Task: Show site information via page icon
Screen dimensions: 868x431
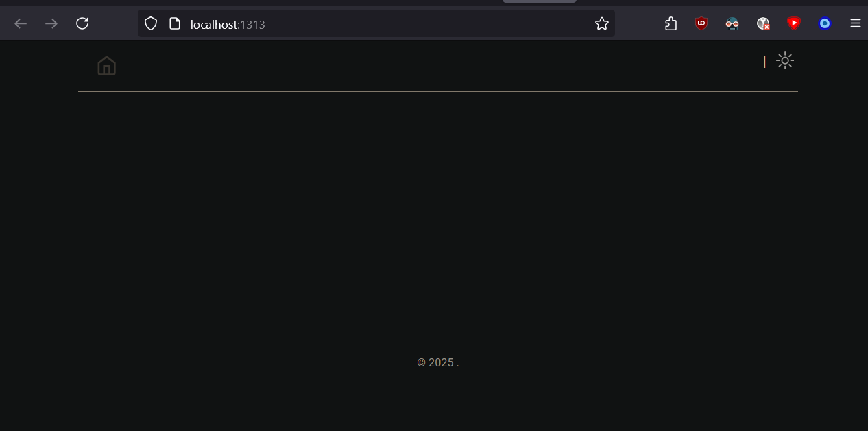Action: point(175,24)
